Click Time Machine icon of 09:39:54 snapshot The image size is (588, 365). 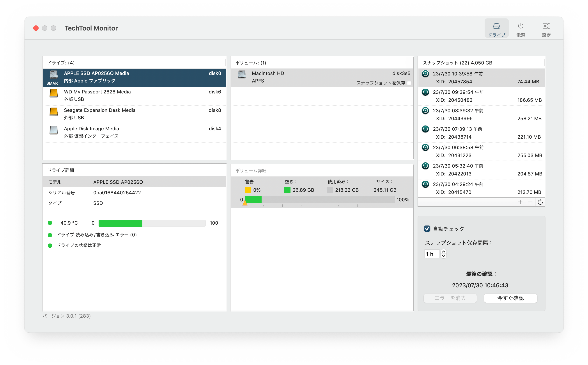425,92
